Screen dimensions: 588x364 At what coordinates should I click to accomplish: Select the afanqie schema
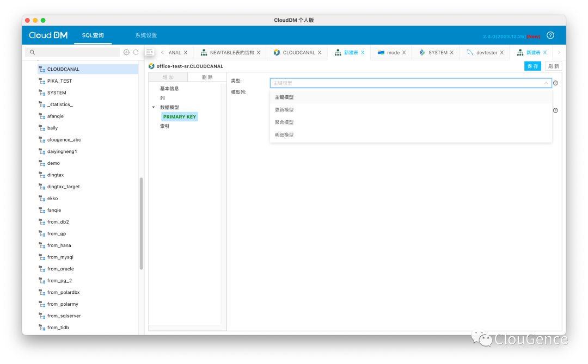pyautogui.click(x=56, y=116)
